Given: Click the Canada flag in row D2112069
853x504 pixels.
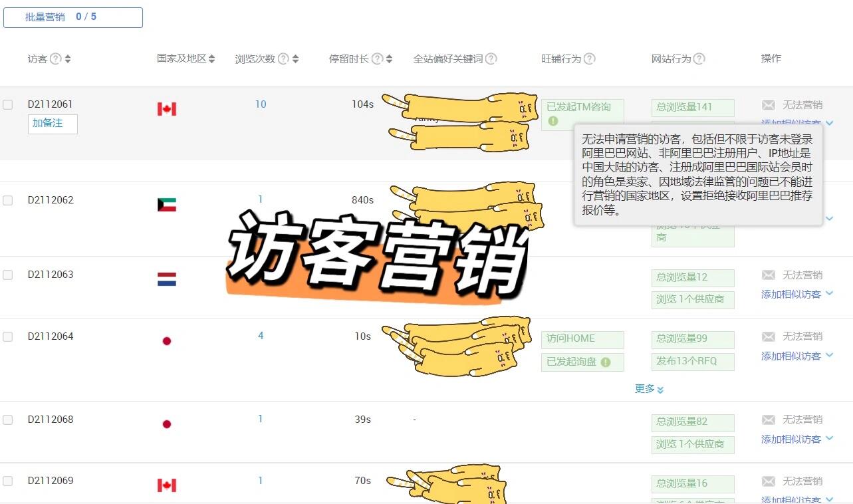Looking at the screenshot, I should (x=167, y=485).
